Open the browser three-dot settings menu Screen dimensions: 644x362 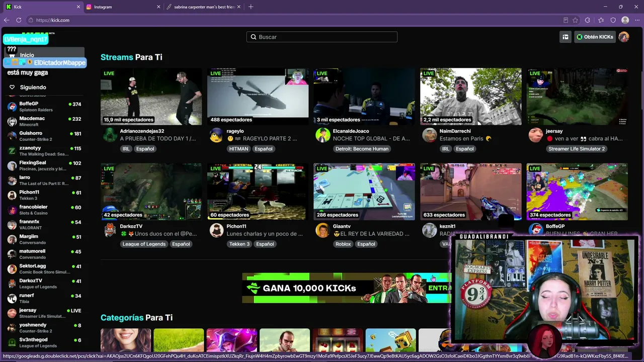click(x=637, y=20)
